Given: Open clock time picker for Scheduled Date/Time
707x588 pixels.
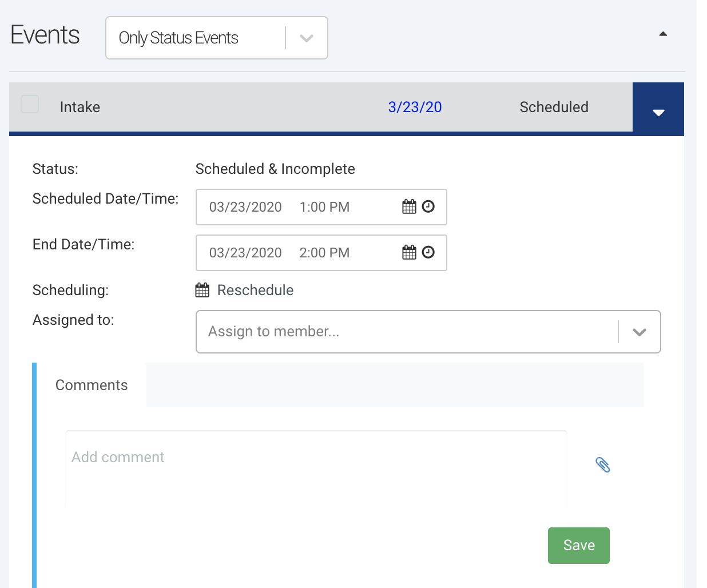Looking at the screenshot, I should (428, 206).
